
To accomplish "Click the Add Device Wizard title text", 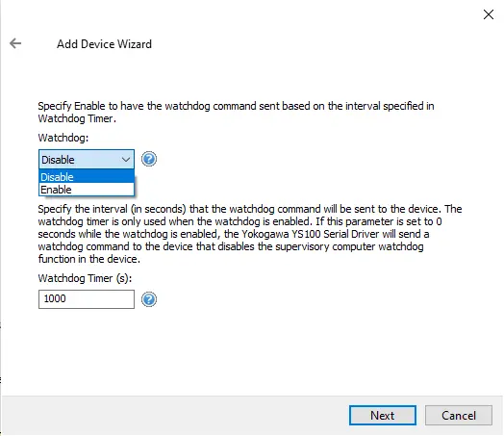I will pos(104,44).
